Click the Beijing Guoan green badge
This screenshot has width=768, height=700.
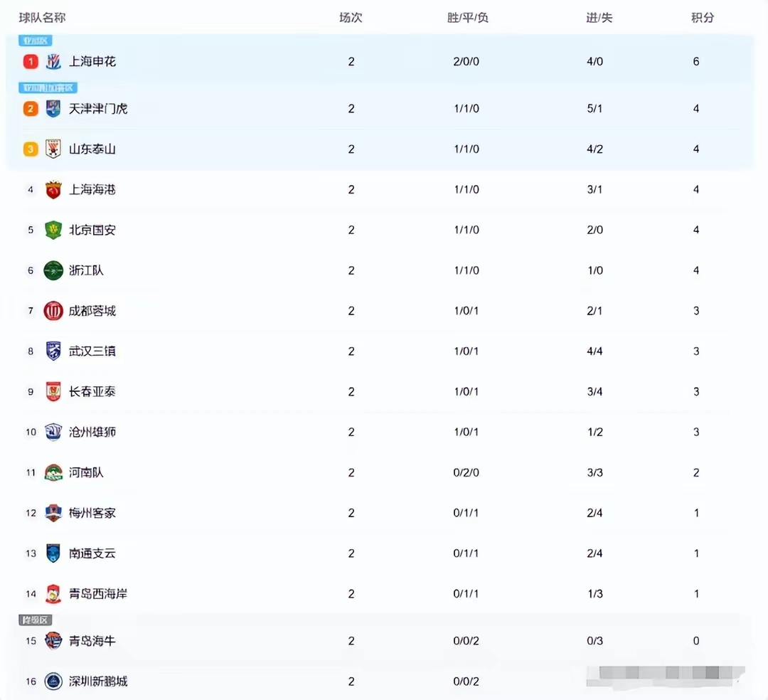point(53,230)
